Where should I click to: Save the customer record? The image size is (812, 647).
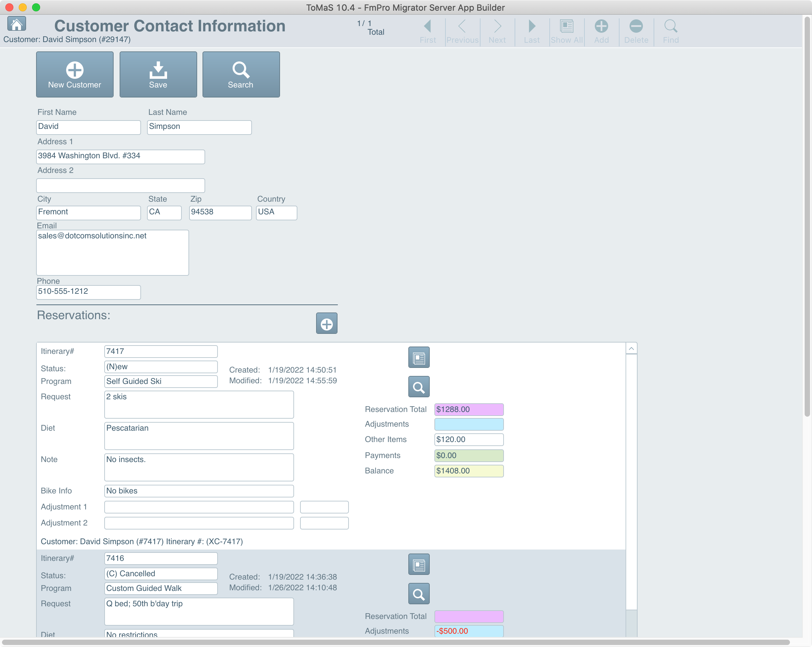click(158, 74)
